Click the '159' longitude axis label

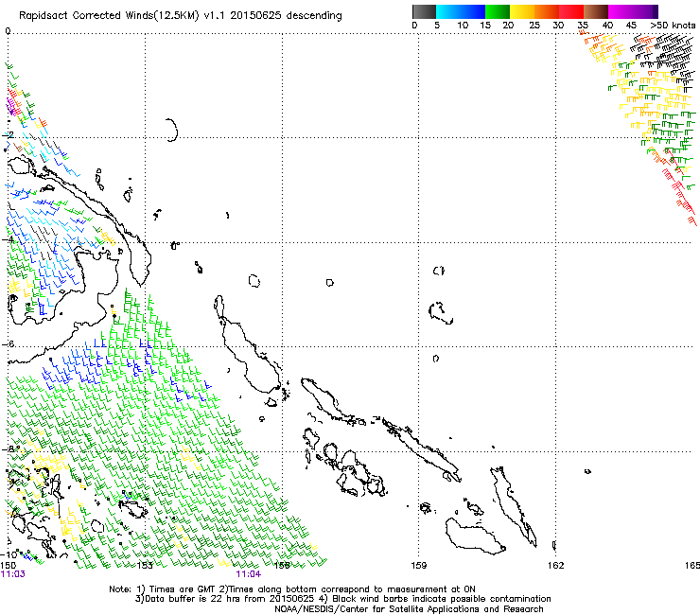pos(419,566)
